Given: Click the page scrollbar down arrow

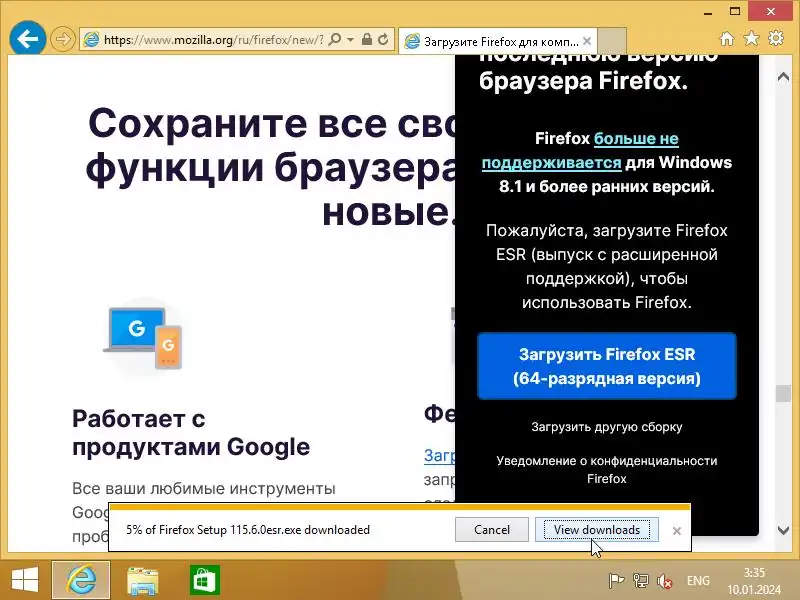Looking at the screenshot, I should point(783,531).
